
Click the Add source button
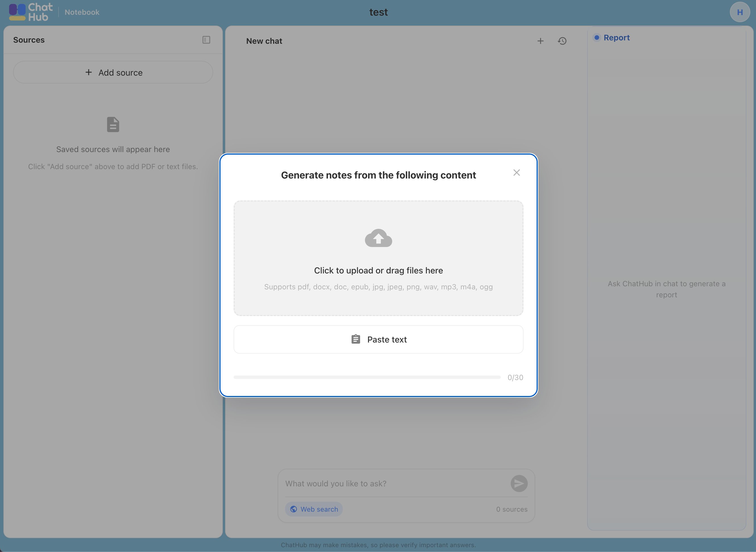(113, 72)
